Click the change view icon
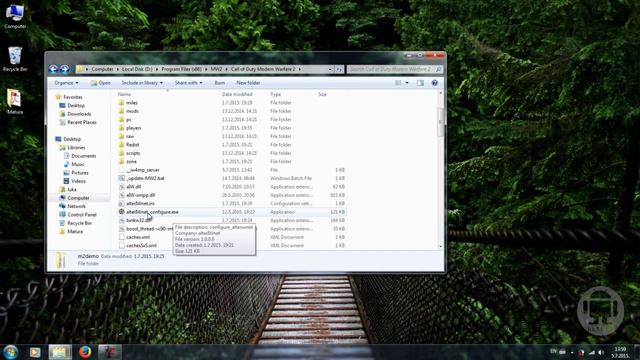The width and height of the screenshot is (640, 360). [x=398, y=83]
